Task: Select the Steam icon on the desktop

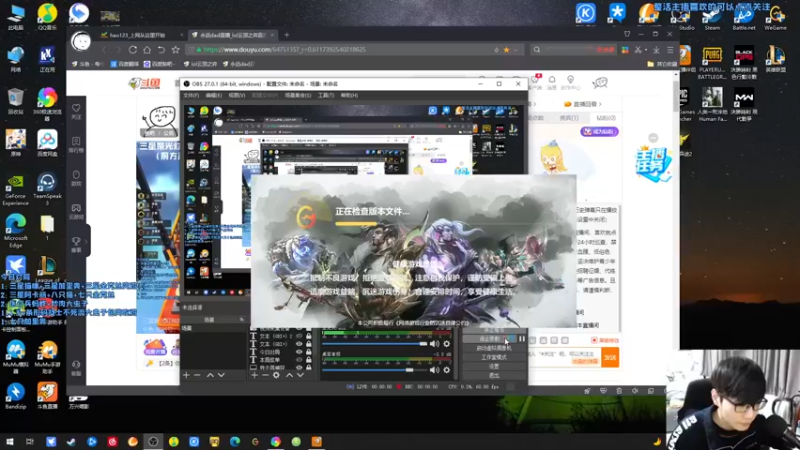Action: click(712, 17)
